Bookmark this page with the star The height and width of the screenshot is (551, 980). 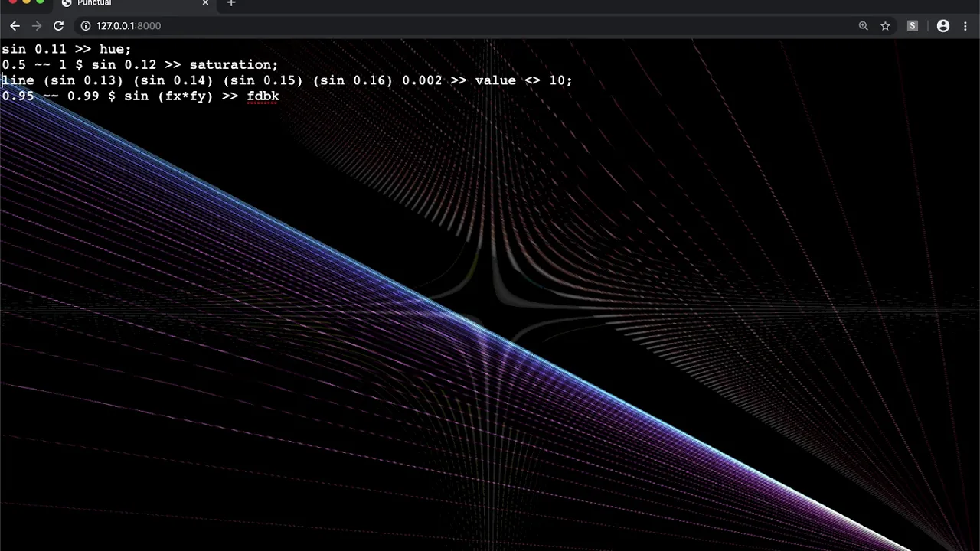885,26
